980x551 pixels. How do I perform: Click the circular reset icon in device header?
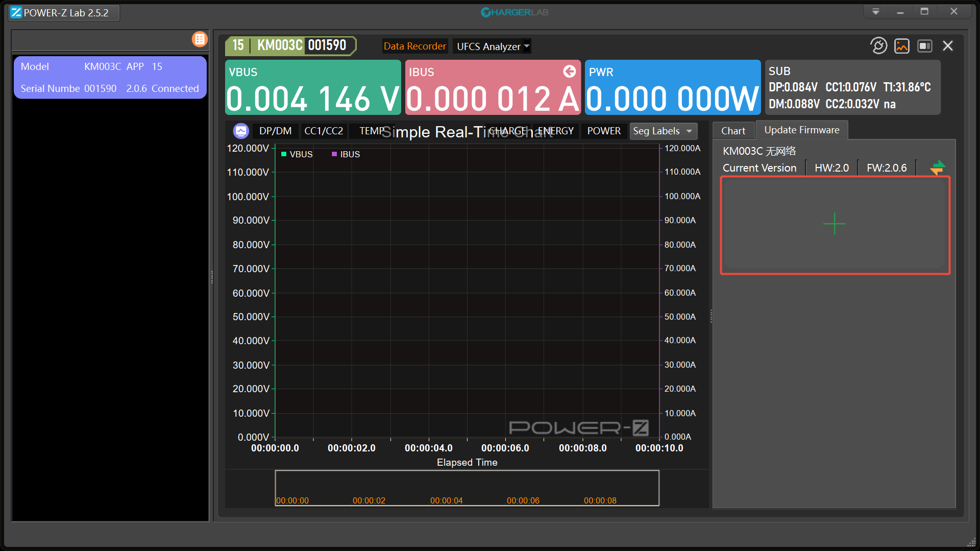[878, 46]
